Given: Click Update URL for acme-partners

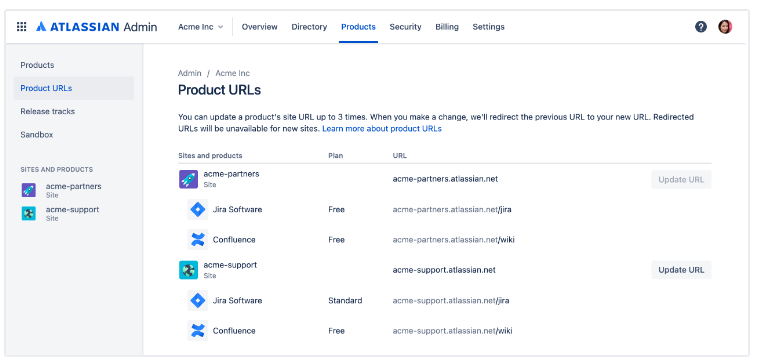Looking at the screenshot, I should tap(681, 180).
